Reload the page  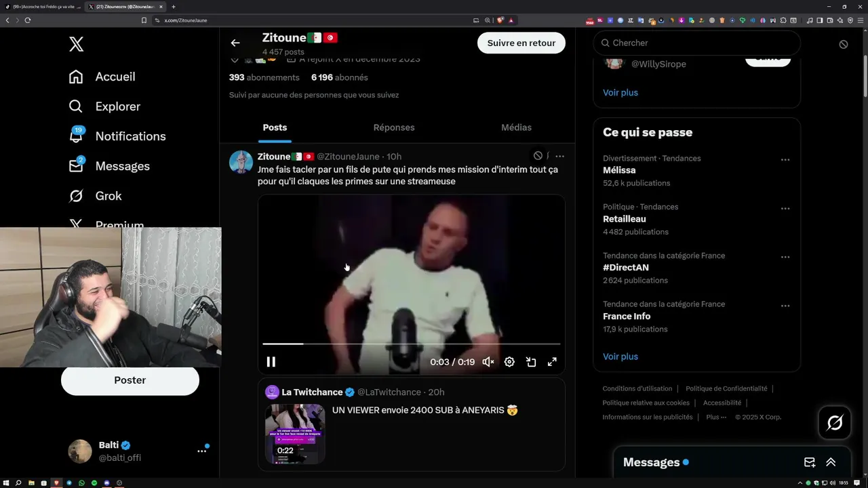tap(28, 20)
